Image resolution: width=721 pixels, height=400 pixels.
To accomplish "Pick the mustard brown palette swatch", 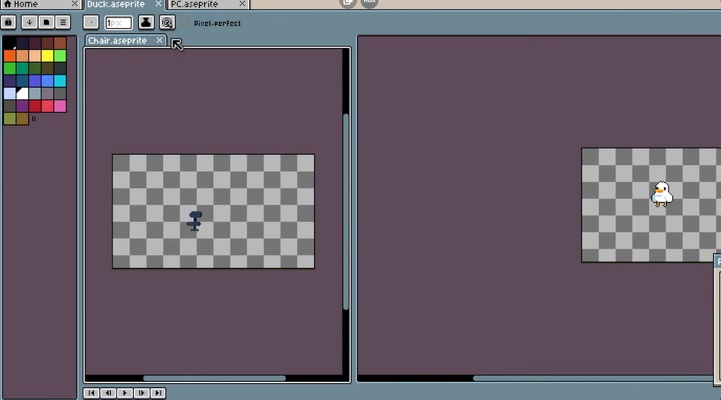I will click(22, 119).
